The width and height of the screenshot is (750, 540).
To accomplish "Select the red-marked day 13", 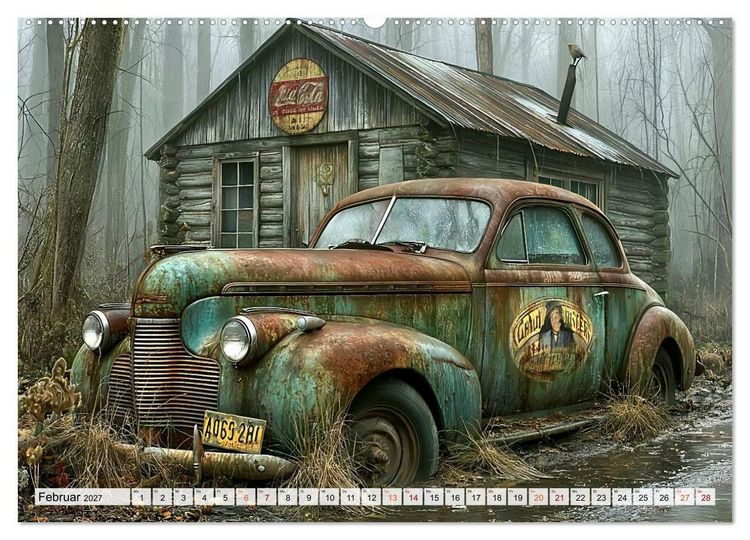I will (392, 497).
